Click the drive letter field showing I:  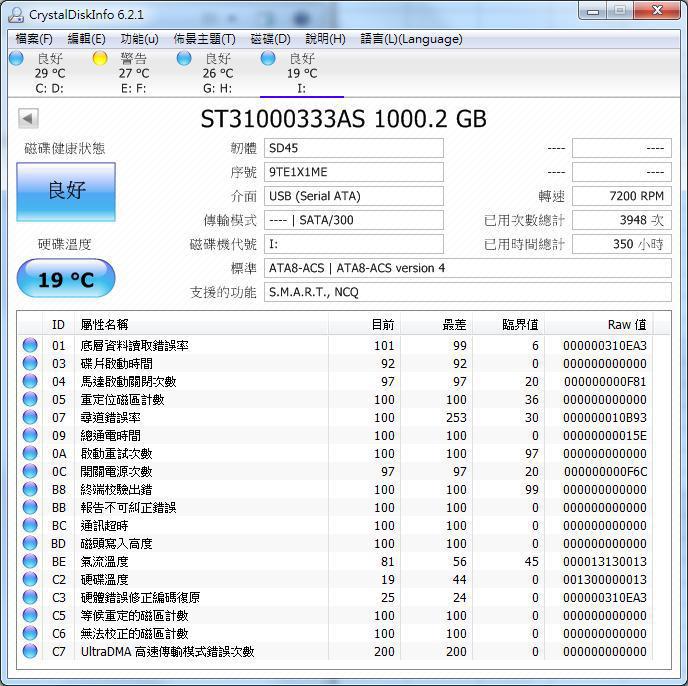point(354,244)
